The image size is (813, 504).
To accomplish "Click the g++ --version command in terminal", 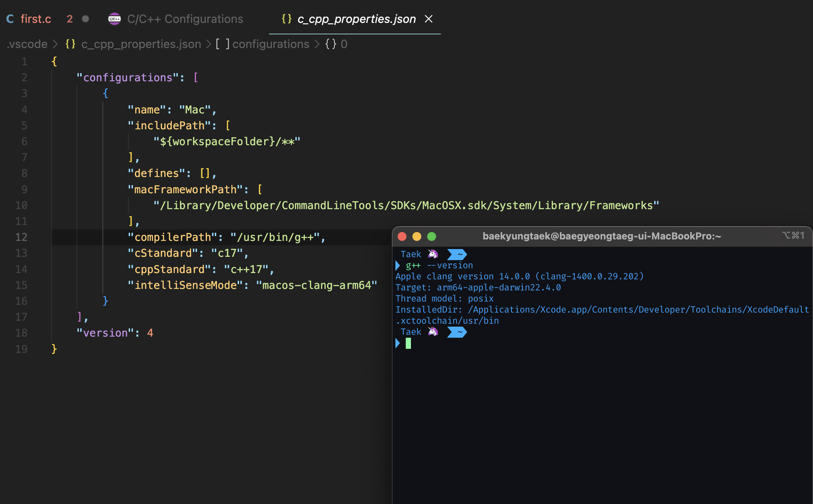I will (439, 265).
